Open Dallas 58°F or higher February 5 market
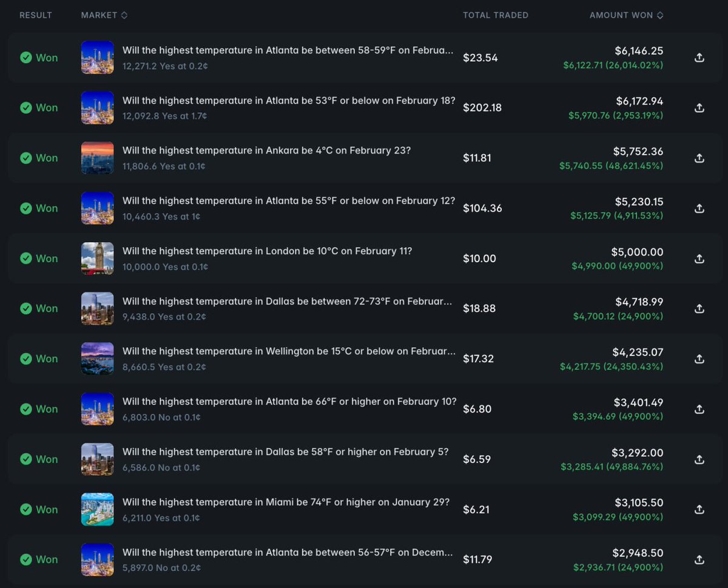The width and height of the screenshot is (728, 588). point(286,452)
